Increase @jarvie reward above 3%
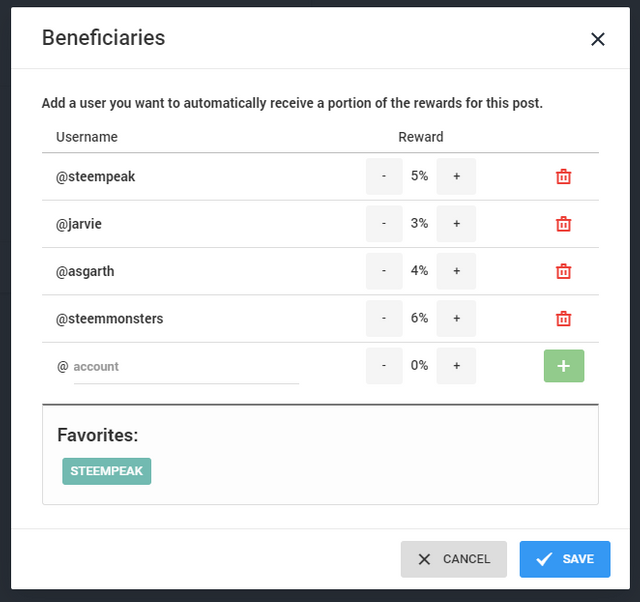 tap(456, 224)
